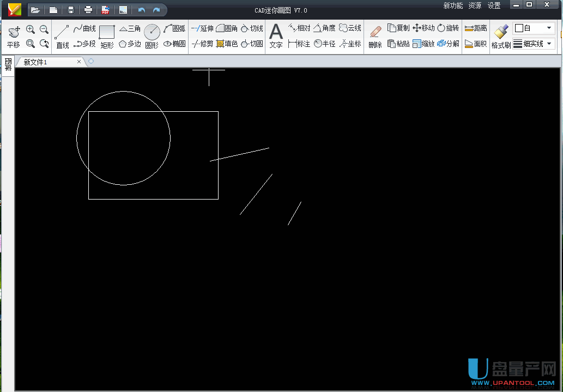Measure distance with the 距离 tool
The height and width of the screenshot is (392, 563).
point(476,28)
